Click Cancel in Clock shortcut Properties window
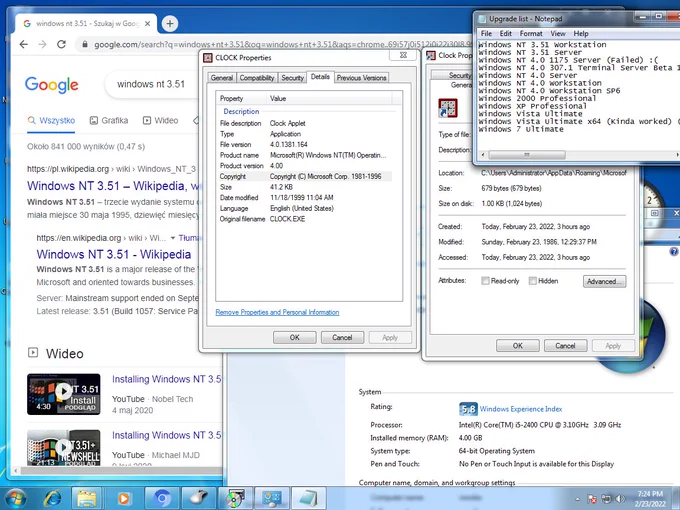 (x=566, y=346)
